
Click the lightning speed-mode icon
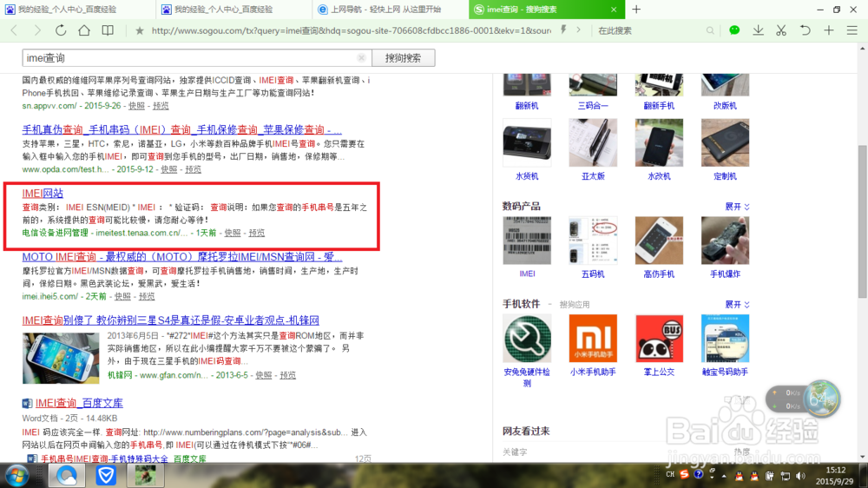(x=563, y=30)
